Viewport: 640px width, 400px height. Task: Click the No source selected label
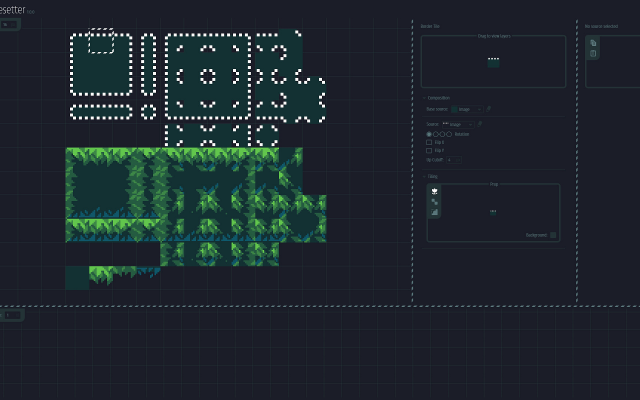tap(601, 26)
